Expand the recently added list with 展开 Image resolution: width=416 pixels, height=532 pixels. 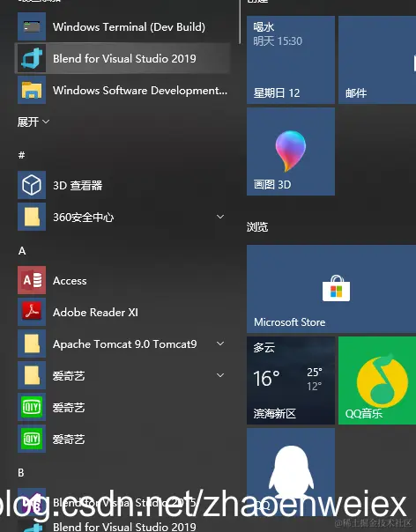coord(33,122)
